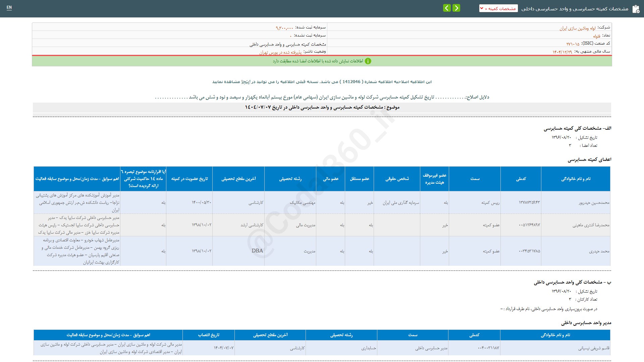644x362 pixels.
Task: Open company link لوله وماشین سازی ایران
Action: click(x=578, y=28)
